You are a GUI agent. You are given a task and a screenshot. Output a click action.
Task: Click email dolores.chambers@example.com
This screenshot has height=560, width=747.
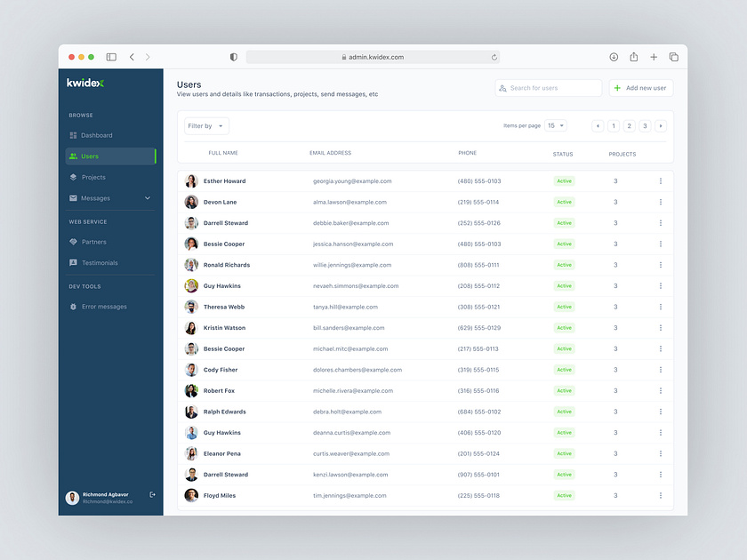pyautogui.click(x=357, y=370)
